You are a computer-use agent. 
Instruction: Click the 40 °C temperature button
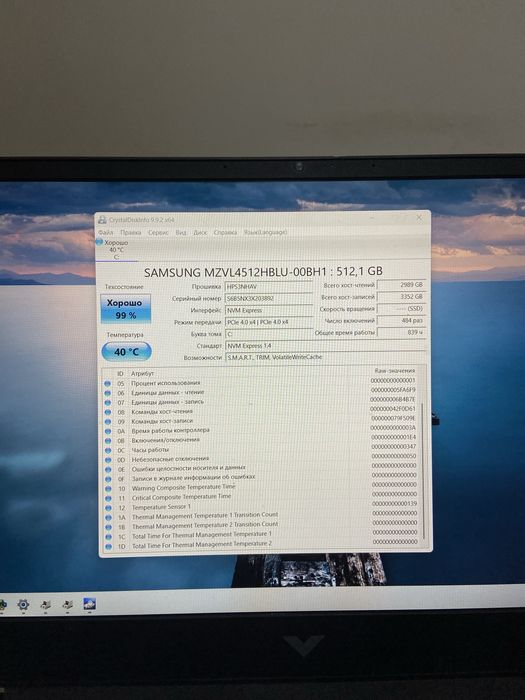[x=126, y=352]
